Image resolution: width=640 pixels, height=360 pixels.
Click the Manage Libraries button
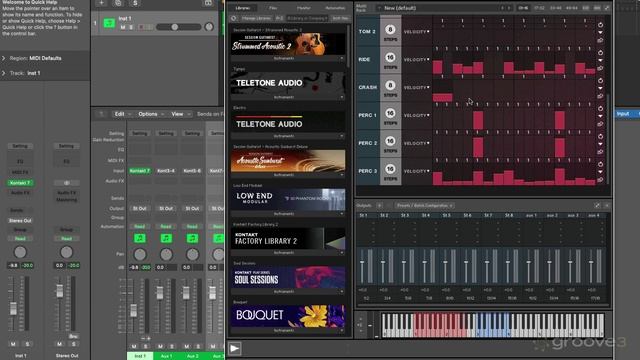pos(256,18)
